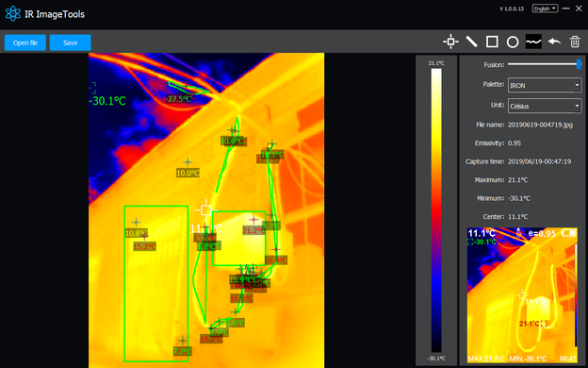Click the Open file button

click(25, 42)
